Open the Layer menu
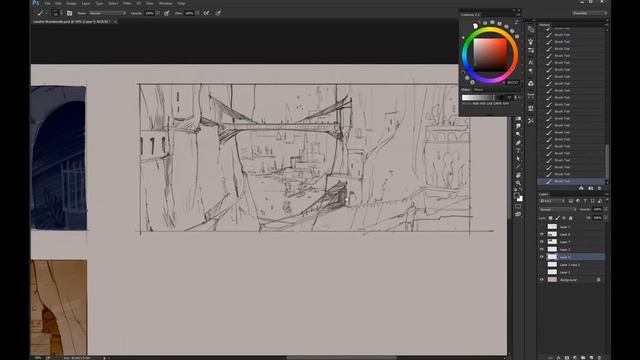This screenshot has height=360, width=640. click(x=86, y=3)
